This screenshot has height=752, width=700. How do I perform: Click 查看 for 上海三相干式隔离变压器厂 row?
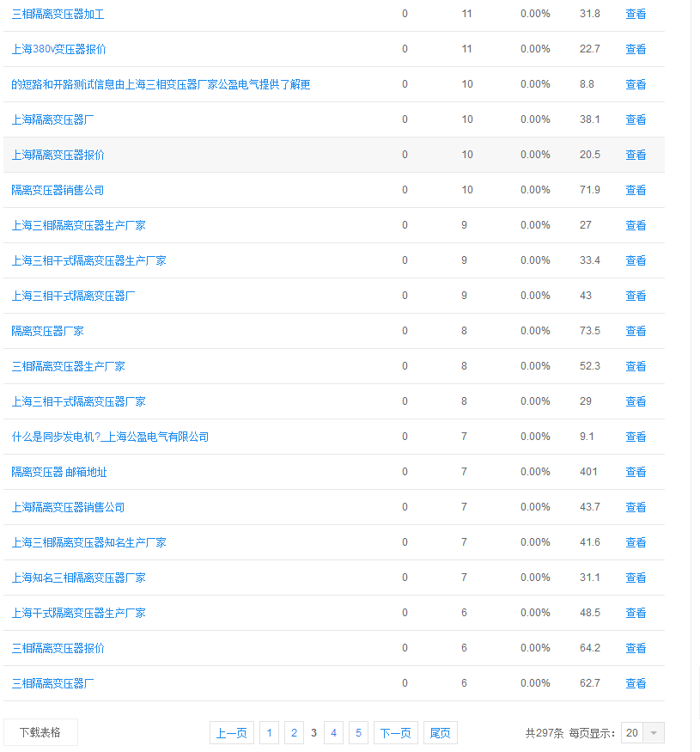pos(636,297)
